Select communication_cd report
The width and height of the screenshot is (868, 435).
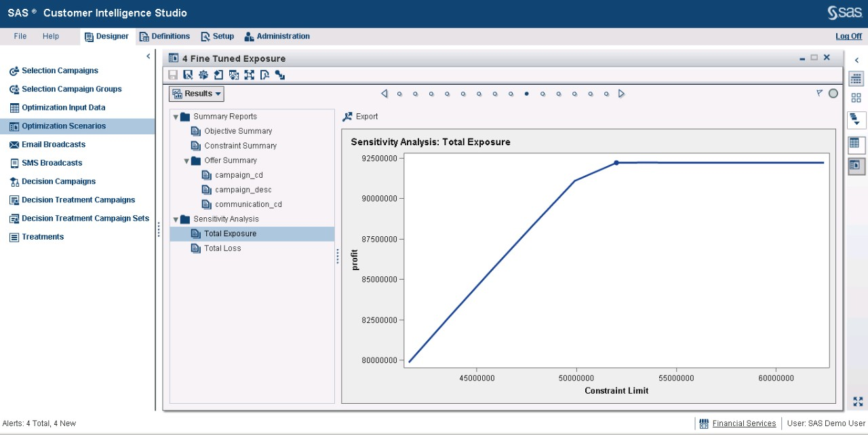pos(248,204)
